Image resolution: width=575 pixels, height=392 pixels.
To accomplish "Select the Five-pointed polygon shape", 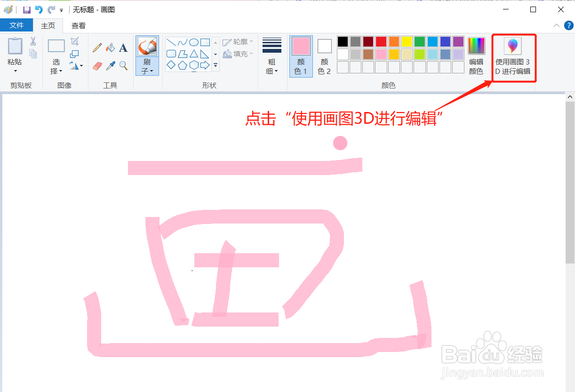I will tap(184, 65).
